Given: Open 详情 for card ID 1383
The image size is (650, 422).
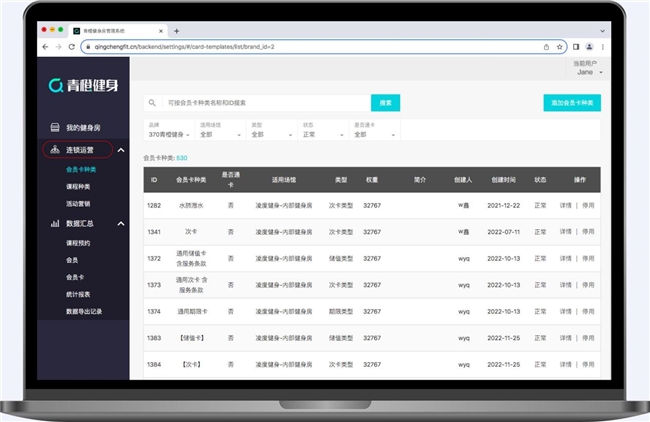Looking at the screenshot, I should (x=565, y=338).
